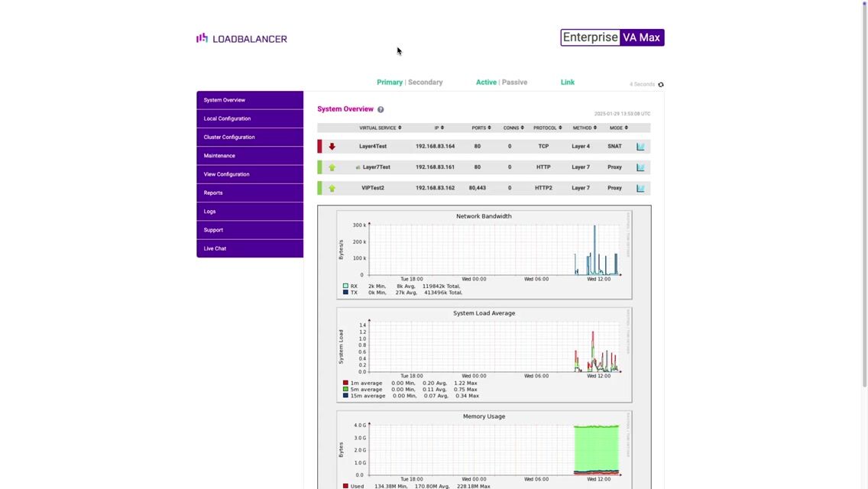Click the green up arrow for Layer7Test

332,167
